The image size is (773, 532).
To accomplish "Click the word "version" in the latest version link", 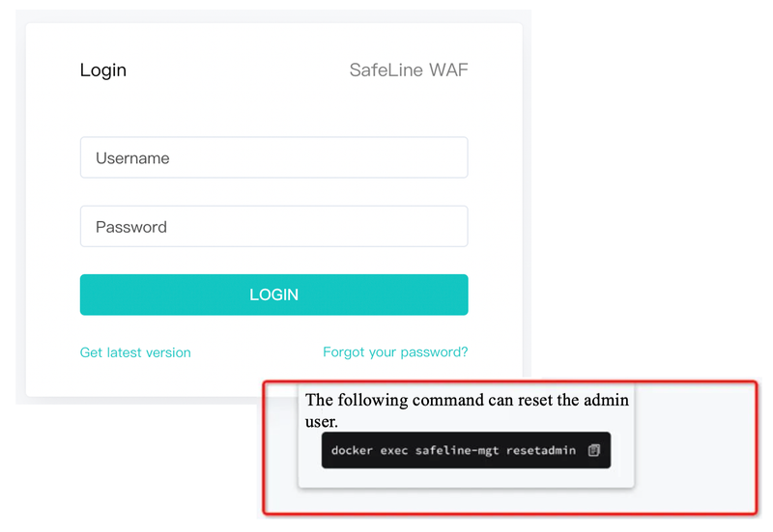I will (x=168, y=352).
